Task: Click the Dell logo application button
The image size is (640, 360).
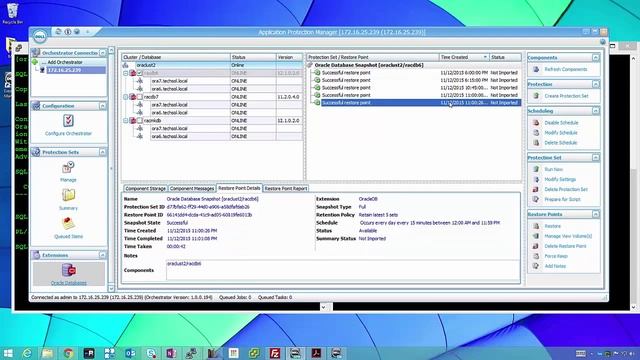Action: (x=40, y=36)
